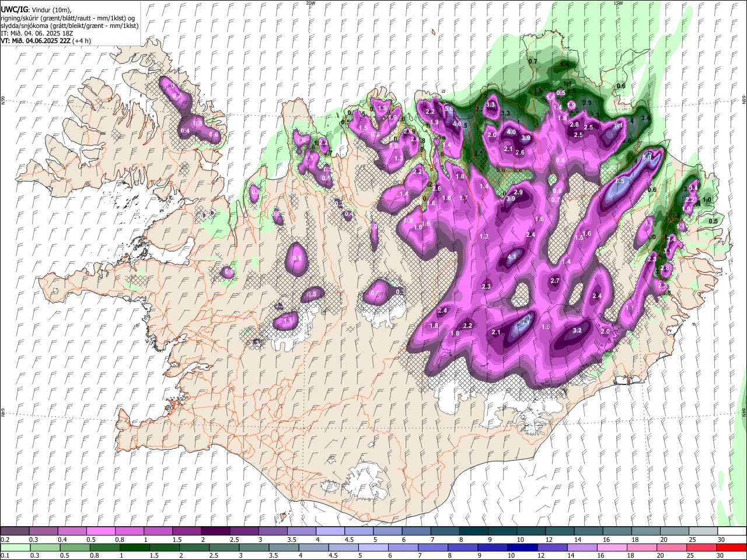Click the 'VT: Mið. 04.06.2025 22Z (+4 h)' line

pyautogui.click(x=46, y=41)
